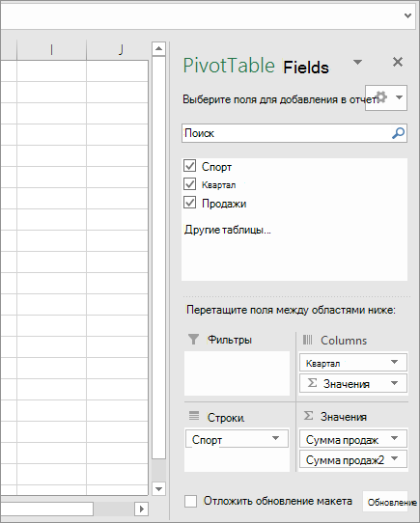Uncheck the Квартал field checkbox
The height and width of the screenshot is (523, 420).
189,183
